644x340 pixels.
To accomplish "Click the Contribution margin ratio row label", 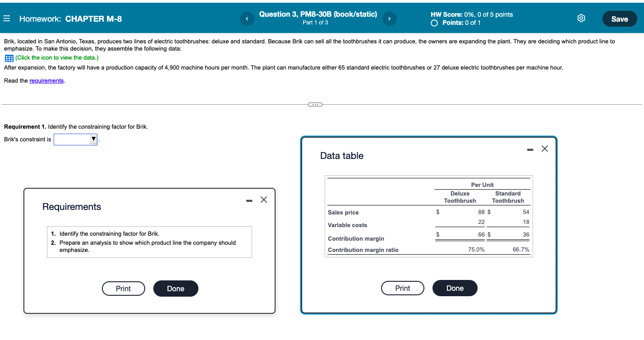I will click(x=363, y=250).
